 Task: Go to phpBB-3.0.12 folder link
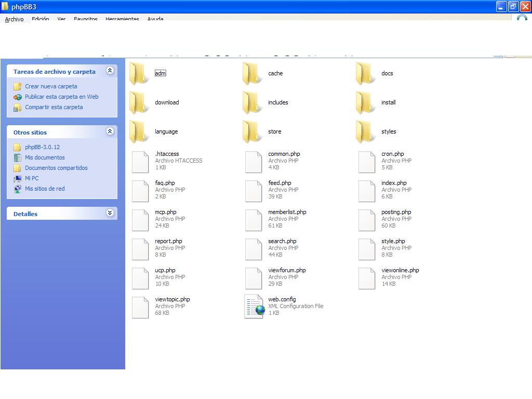coord(42,147)
